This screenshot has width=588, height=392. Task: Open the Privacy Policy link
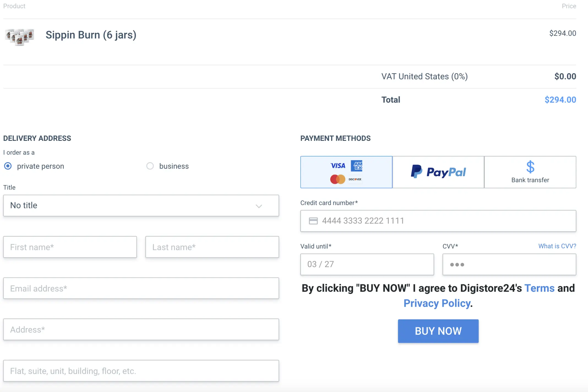[x=437, y=303]
